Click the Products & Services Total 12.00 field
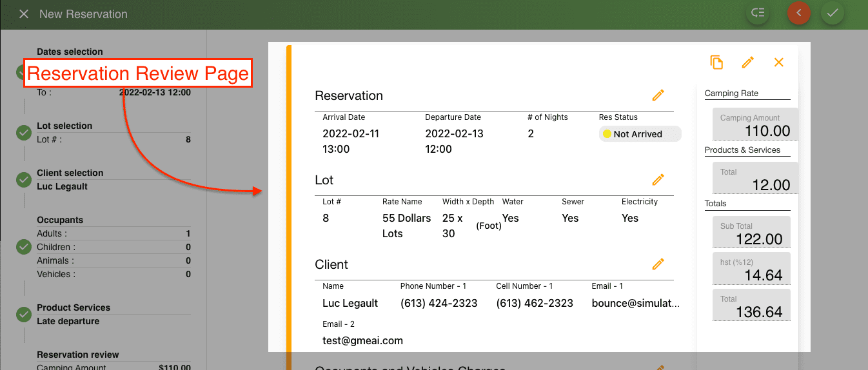 pos(755,178)
